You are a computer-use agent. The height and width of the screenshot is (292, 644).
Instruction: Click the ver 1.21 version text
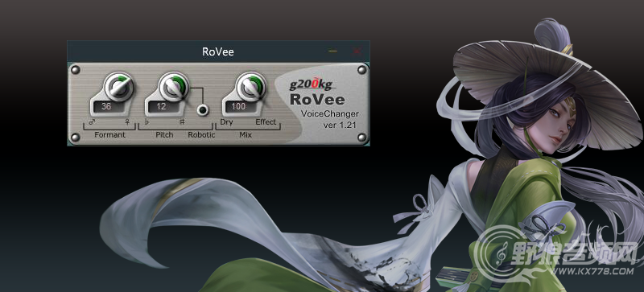coord(339,125)
